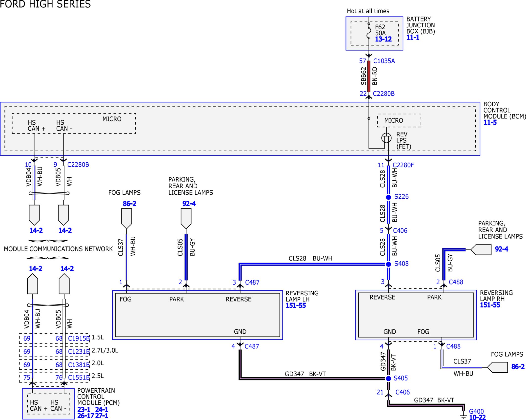Click the off-page connector above CLS37 WH-BU wire at C487
The image size is (526, 420).
[x=126, y=219]
